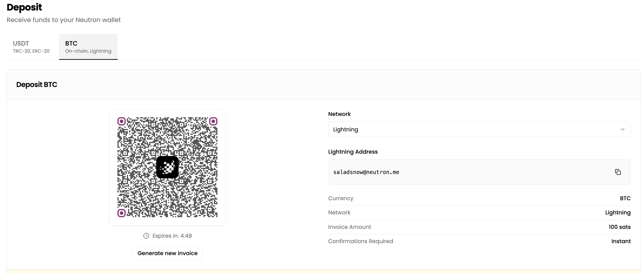The image size is (644, 274).
Task: Click the bottom-left purple QR corner marker
Action: coord(122,213)
